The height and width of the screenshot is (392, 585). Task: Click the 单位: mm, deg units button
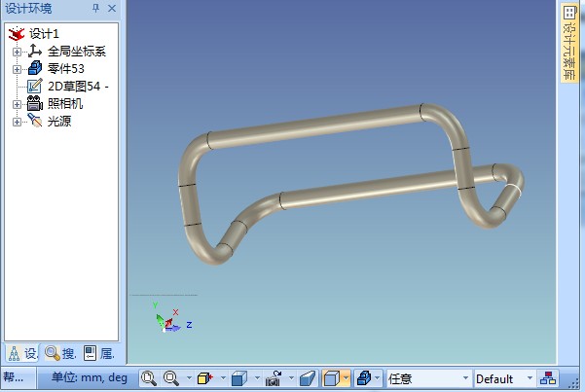pyautogui.click(x=89, y=378)
